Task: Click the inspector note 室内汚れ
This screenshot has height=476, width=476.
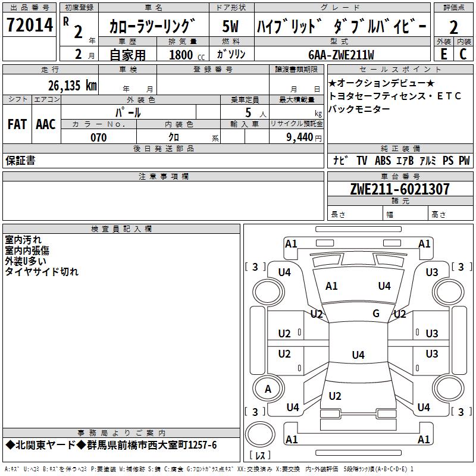Action: [23, 240]
